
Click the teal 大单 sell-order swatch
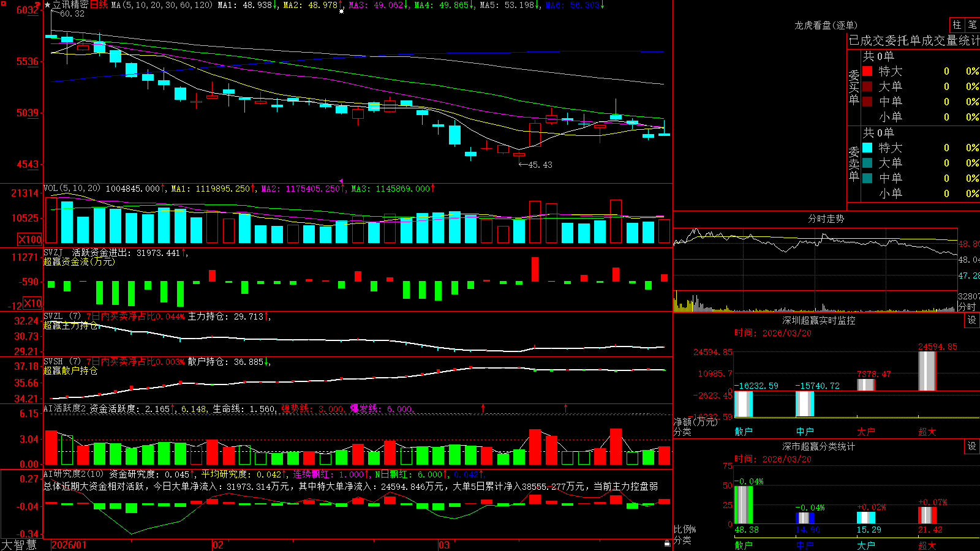[x=867, y=163]
